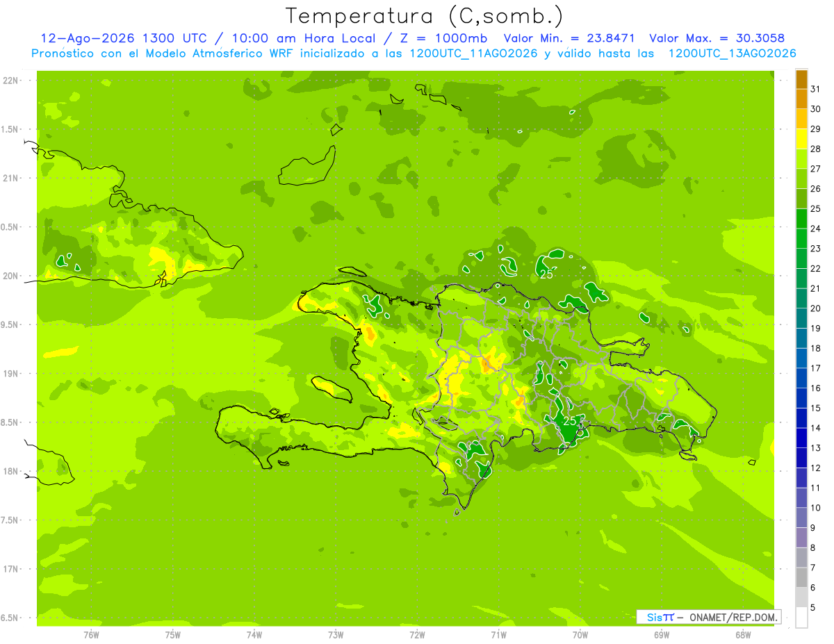Click the longitude label "69W"
This screenshot has width=834, height=644.
(x=662, y=634)
